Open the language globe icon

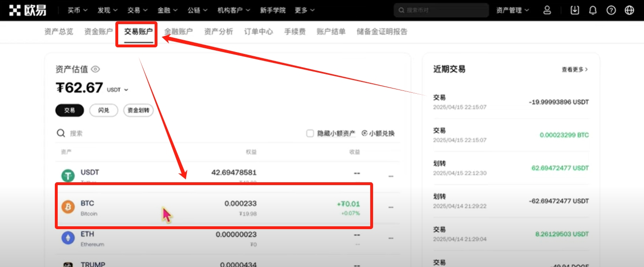coord(629,10)
